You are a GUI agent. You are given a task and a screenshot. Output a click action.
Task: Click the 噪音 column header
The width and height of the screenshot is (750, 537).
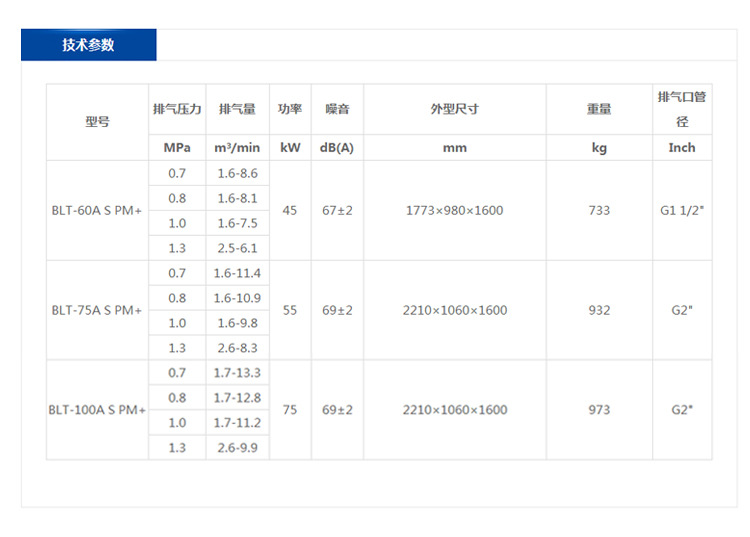click(337, 109)
